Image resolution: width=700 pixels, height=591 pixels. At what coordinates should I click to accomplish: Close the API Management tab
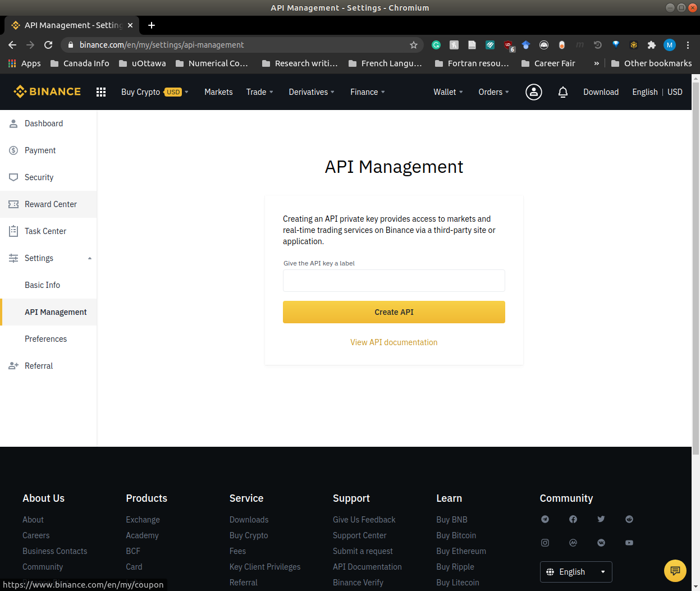tap(130, 25)
